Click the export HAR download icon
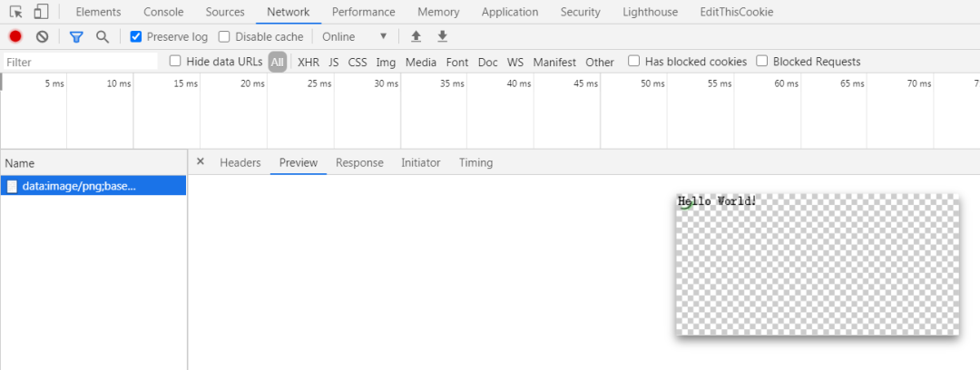Screen dimensions: 980x370 pos(443,36)
